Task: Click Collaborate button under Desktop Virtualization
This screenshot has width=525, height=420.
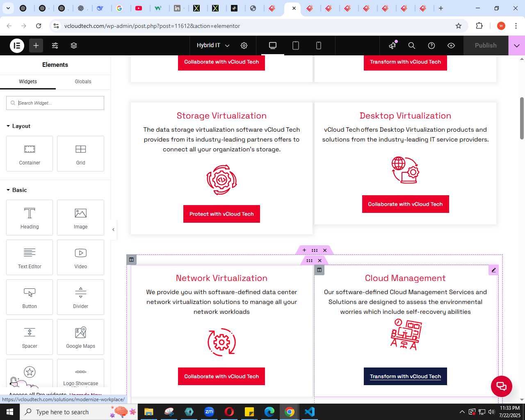Action: click(405, 204)
